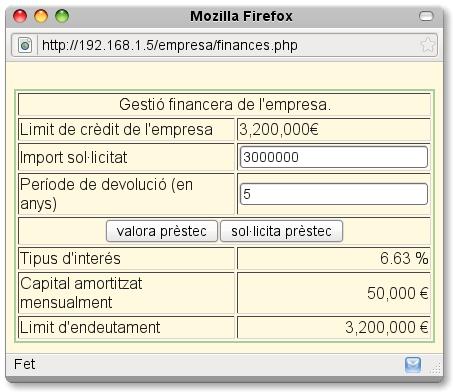Image resolution: width=453 pixels, height=392 pixels.
Task: Click the 3,200,000€ credit limit value
Action: [279, 129]
